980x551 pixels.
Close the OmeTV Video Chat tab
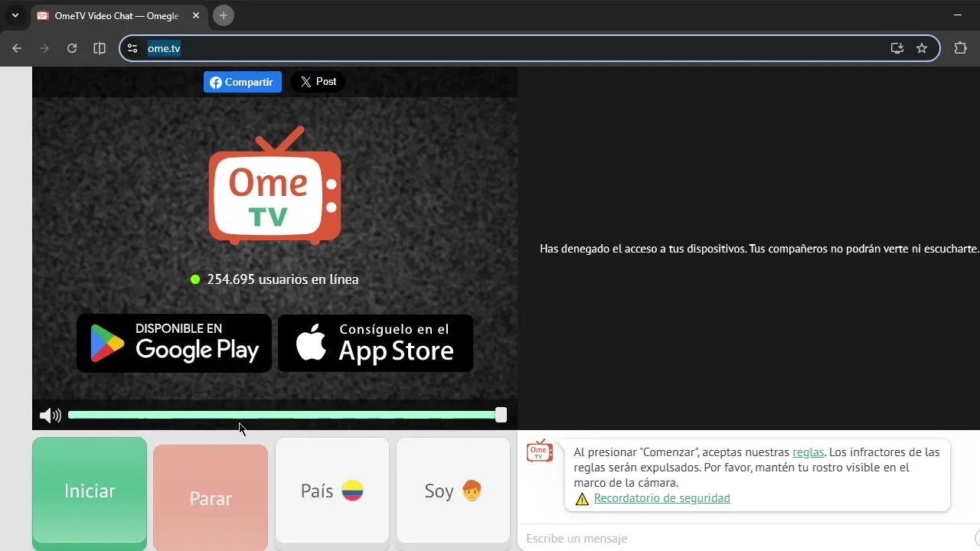(196, 15)
